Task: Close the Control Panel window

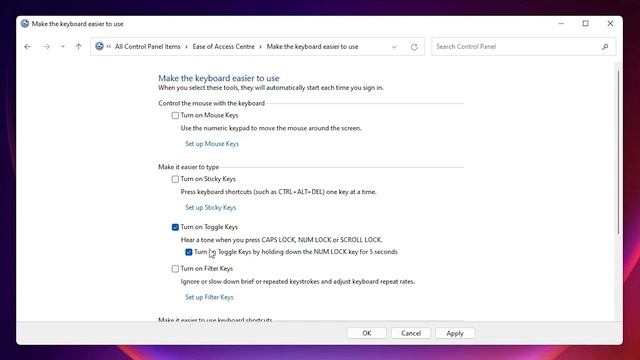Action: (610, 24)
